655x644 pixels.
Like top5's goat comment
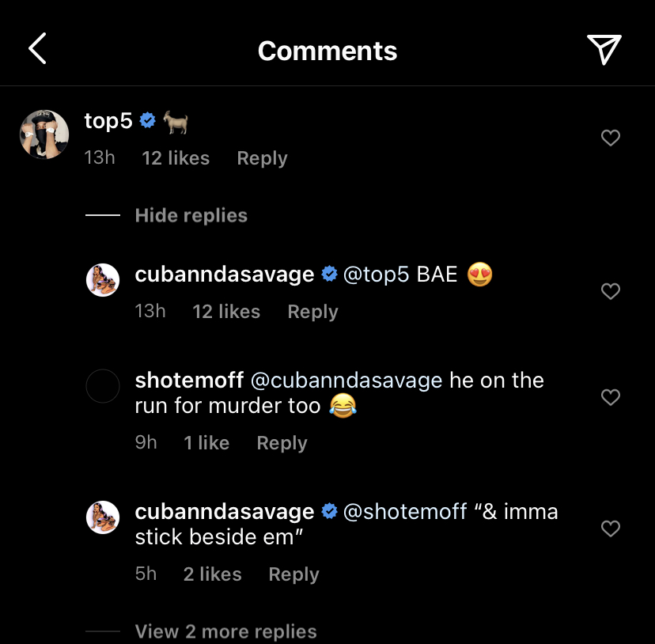click(610, 138)
